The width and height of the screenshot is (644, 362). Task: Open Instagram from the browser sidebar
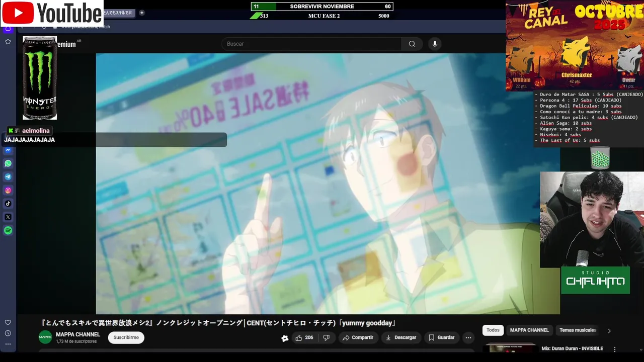click(x=8, y=190)
